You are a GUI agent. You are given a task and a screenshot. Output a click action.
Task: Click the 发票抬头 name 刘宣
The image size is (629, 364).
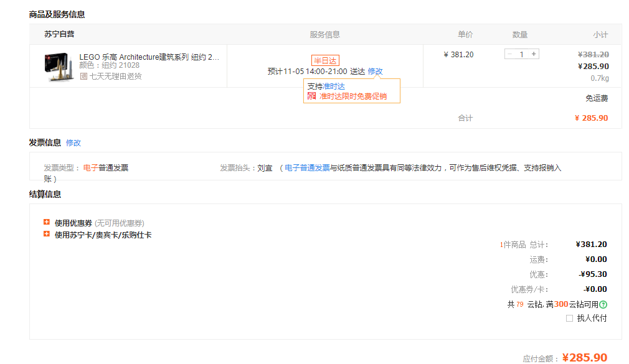(x=265, y=168)
